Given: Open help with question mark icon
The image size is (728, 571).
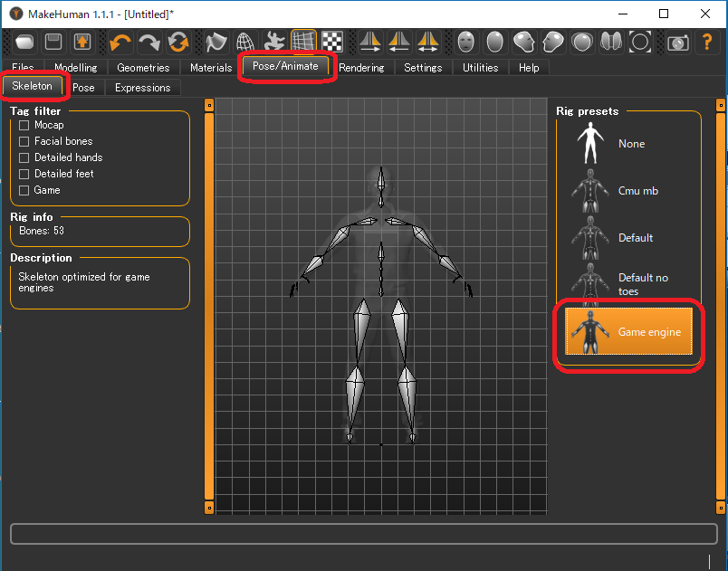Looking at the screenshot, I should click(707, 43).
